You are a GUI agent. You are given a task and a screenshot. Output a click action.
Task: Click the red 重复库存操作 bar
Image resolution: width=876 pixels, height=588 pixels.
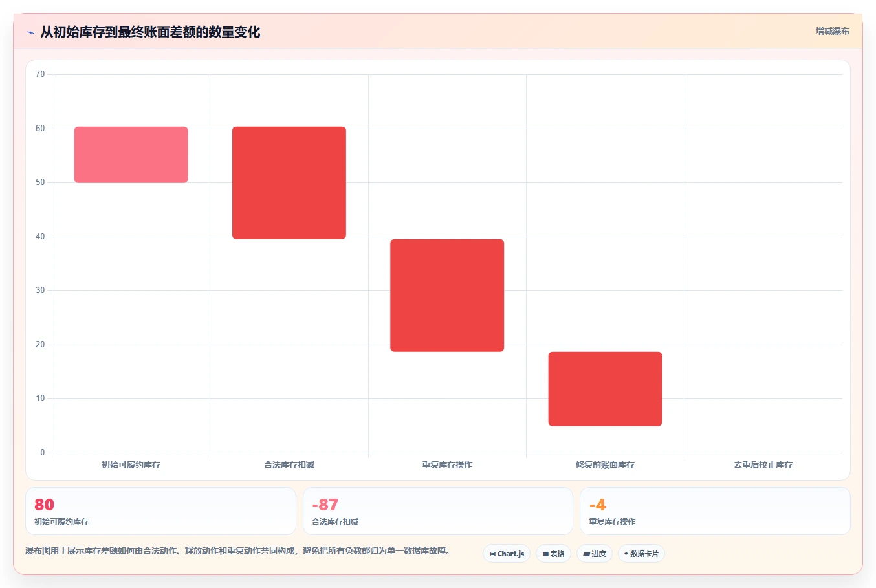(x=447, y=296)
